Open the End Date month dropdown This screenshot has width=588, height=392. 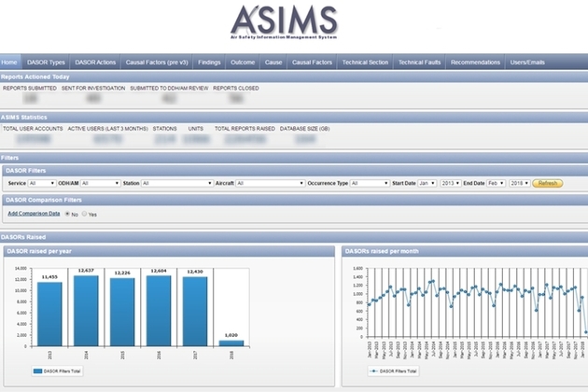(x=497, y=184)
